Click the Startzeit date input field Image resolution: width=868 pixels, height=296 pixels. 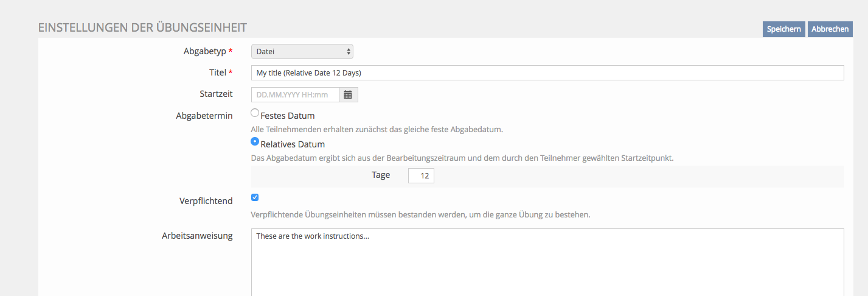(295, 94)
